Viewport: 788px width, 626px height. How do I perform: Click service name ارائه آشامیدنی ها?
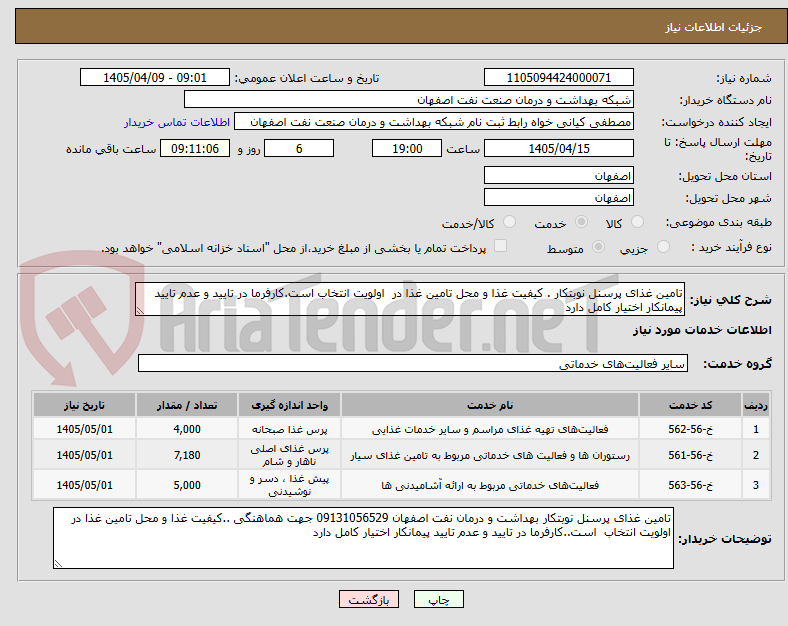coord(490,485)
